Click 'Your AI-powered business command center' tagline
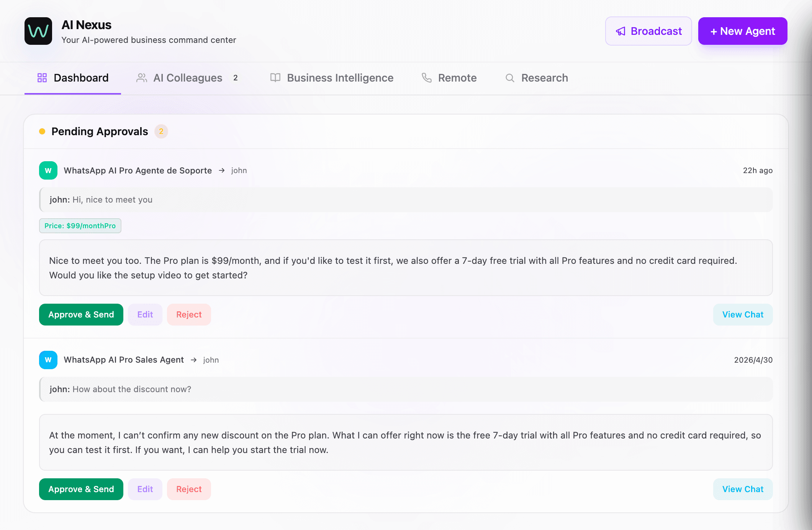 [149, 40]
